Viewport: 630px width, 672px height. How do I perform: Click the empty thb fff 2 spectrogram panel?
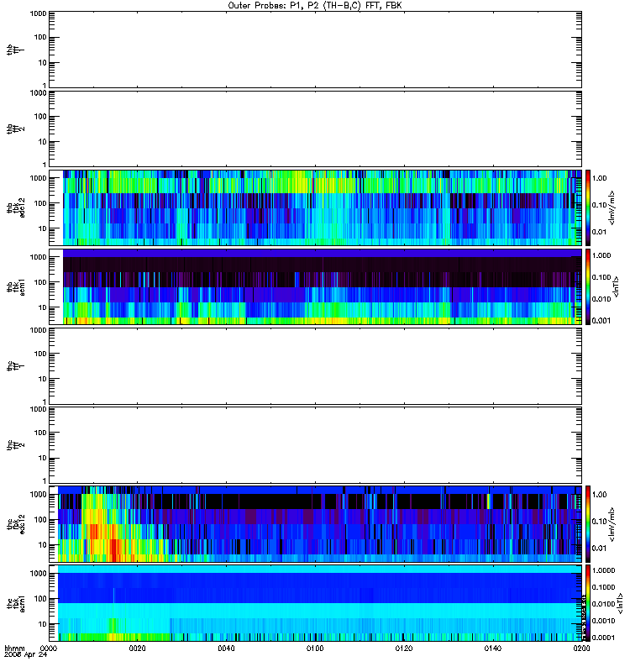pyautogui.click(x=315, y=129)
